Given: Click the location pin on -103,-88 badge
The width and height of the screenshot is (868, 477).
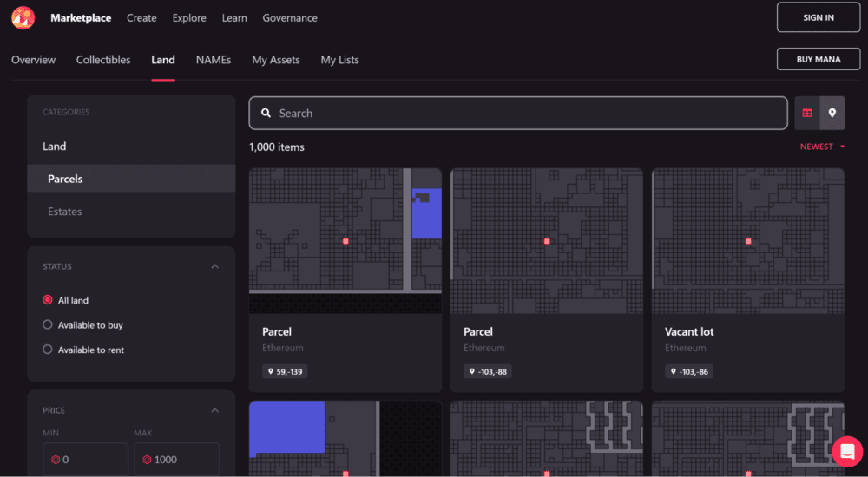Looking at the screenshot, I should (472, 371).
